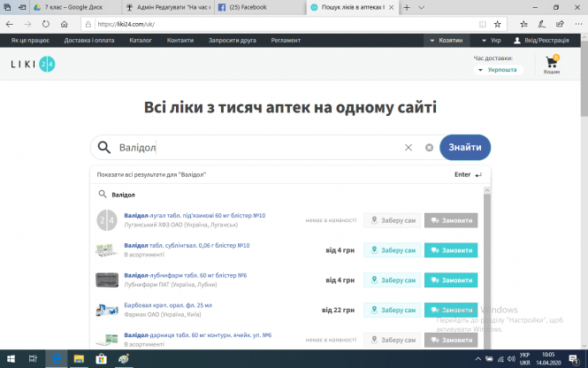Image resolution: width=588 pixels, height=368 pixels.
Task: Click Share page icon
Action: (x=560, y=24)
